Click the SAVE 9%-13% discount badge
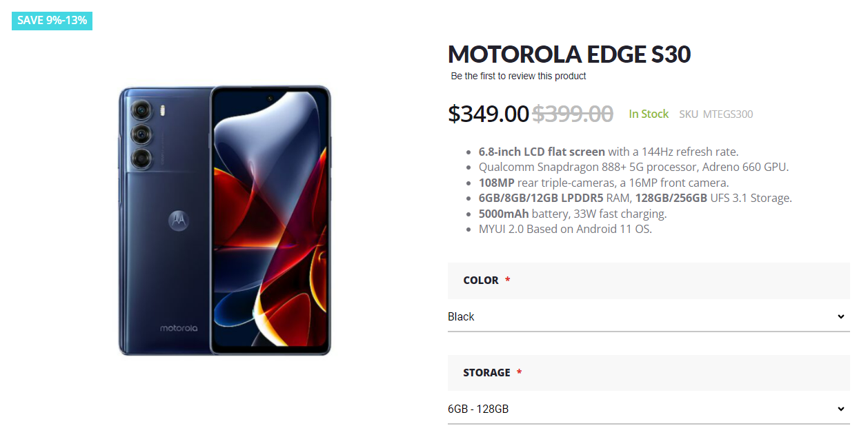 [52, 21]
